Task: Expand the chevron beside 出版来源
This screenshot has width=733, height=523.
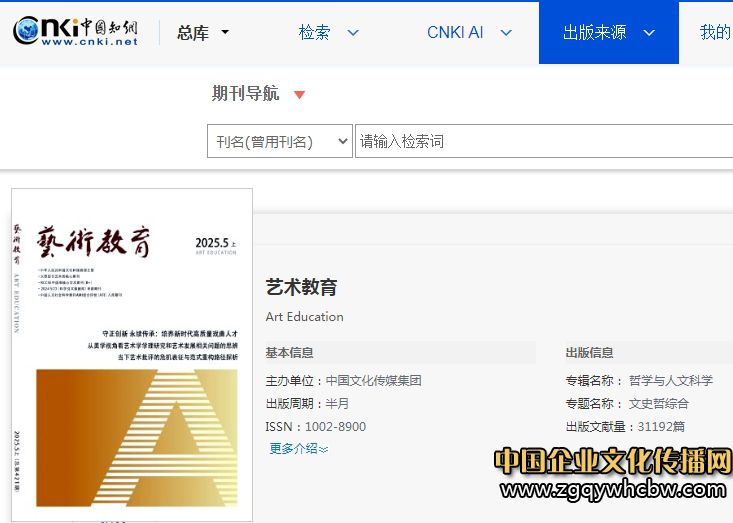Action: pos(649,33)
